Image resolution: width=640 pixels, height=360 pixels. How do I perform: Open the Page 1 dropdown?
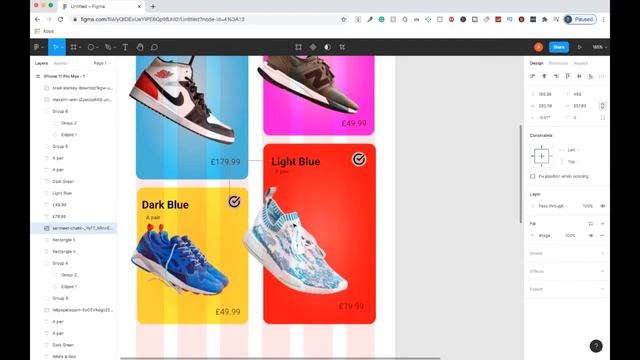pos(102,63)
